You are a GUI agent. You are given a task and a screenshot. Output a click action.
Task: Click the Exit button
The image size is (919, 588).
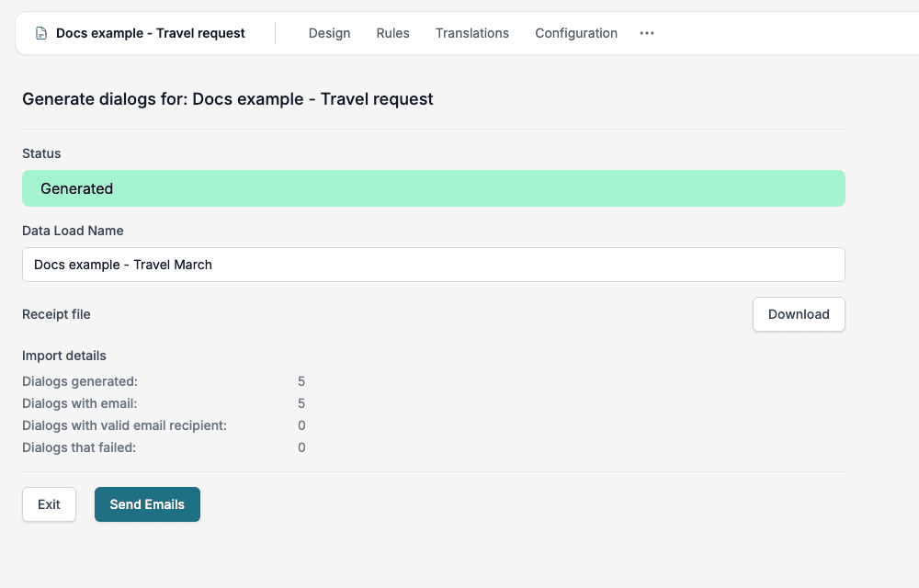tap(50, 504)
